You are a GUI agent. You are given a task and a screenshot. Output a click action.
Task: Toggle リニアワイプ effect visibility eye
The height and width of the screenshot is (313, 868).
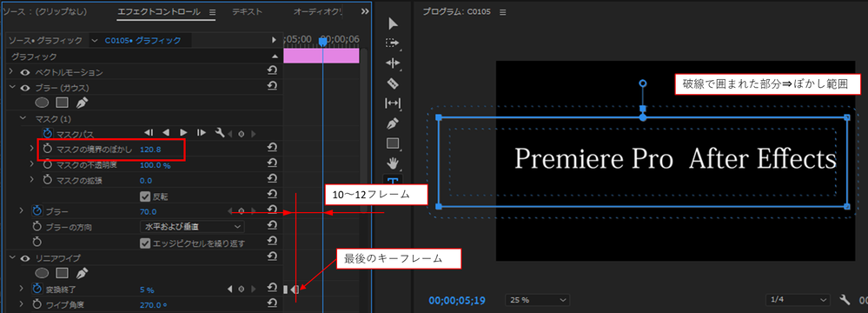click(x=25, y=258)
